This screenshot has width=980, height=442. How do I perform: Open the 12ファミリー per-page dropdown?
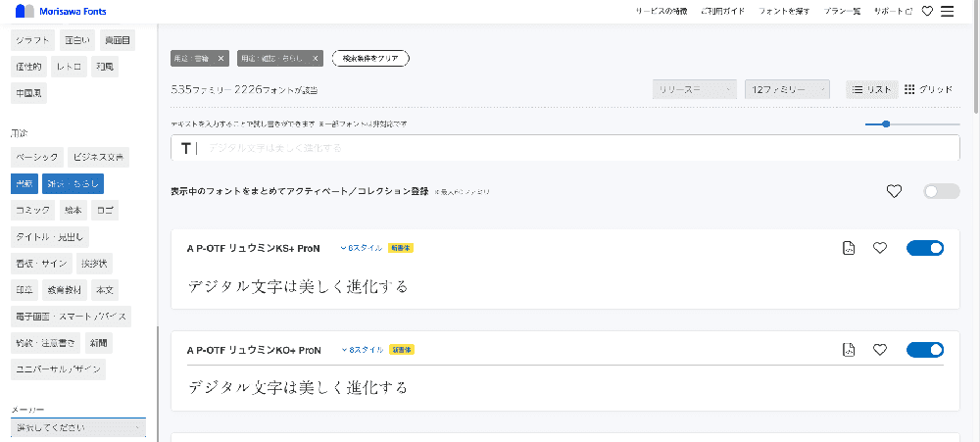point(787,89)
